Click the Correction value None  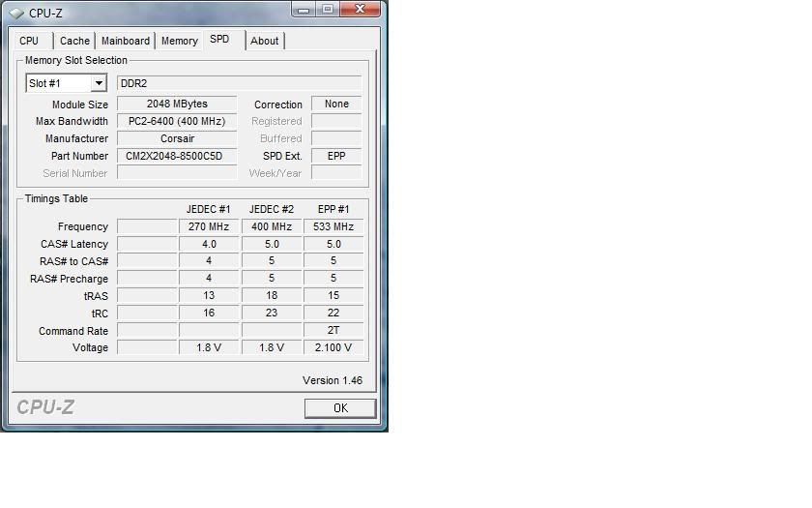(336, 104)
